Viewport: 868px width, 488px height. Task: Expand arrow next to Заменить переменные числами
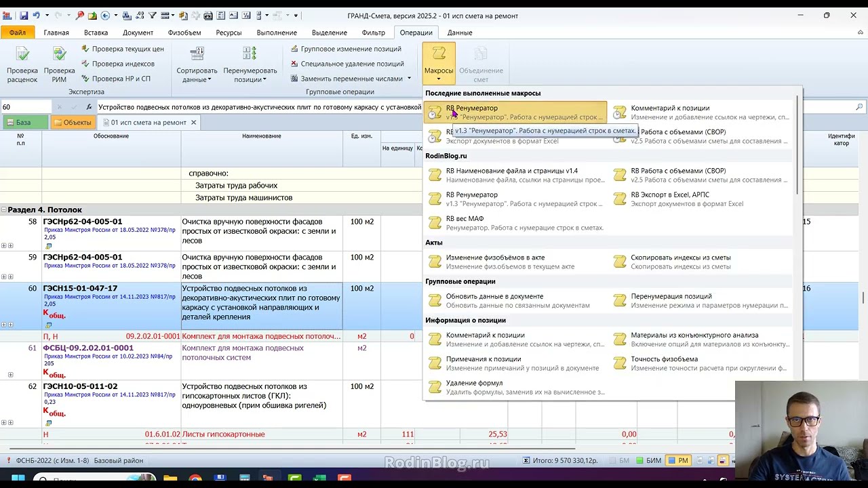pyautogui.click(x=409, y=79)
